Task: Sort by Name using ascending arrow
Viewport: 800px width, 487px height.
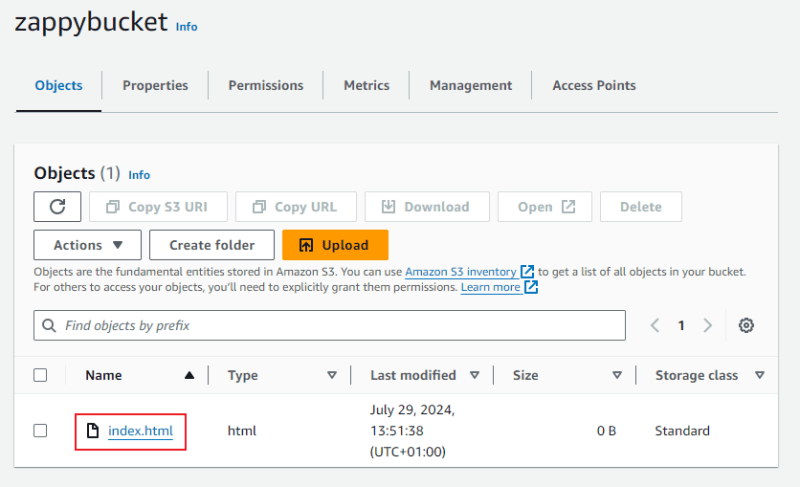Action: coord(189,375)
